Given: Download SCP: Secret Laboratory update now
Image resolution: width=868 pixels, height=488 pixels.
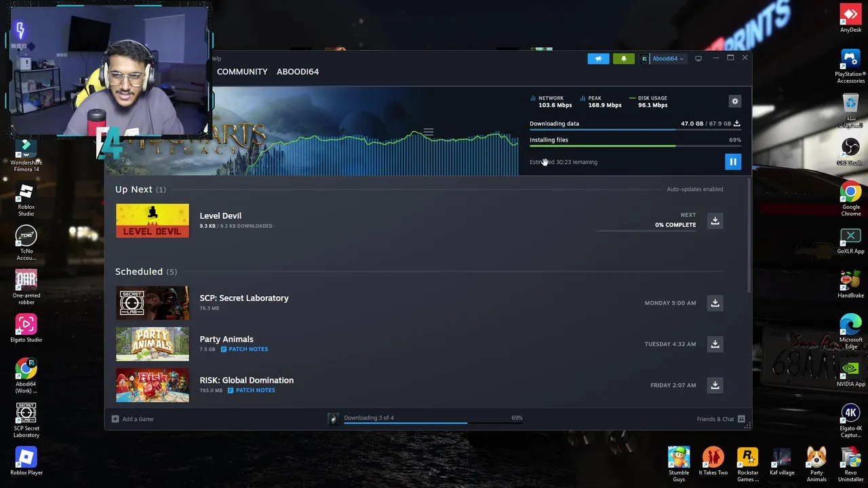Looking at the screenshot, I should click(x=715, y=303).
